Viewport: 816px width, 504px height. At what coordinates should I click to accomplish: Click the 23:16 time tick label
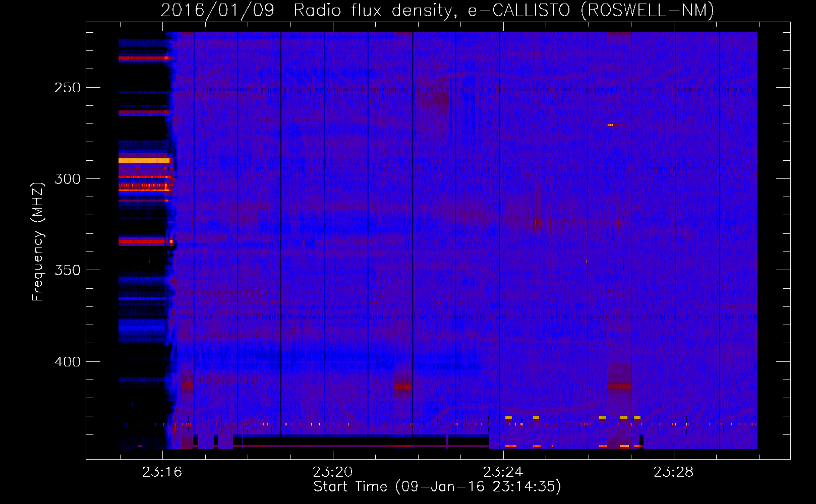click(x=162, y=472)
